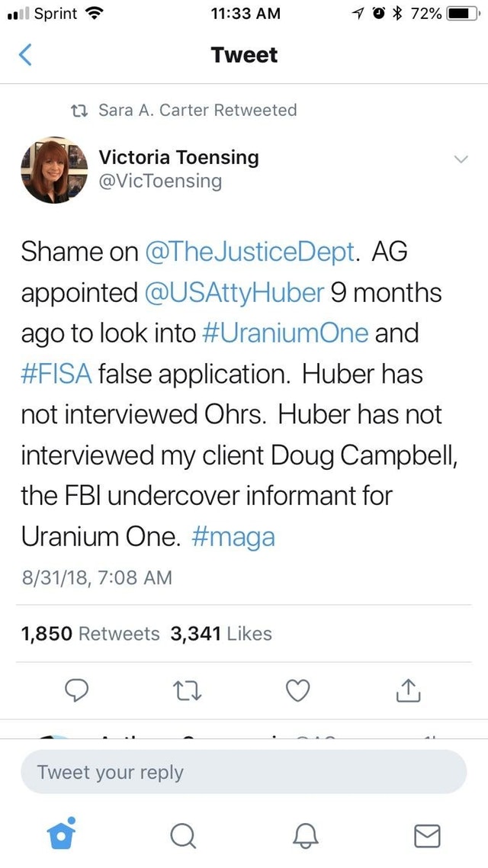View the 3,341 Likes list
Image resolution: width=488 pixels, height=868 pixels.
coord(221,633)
